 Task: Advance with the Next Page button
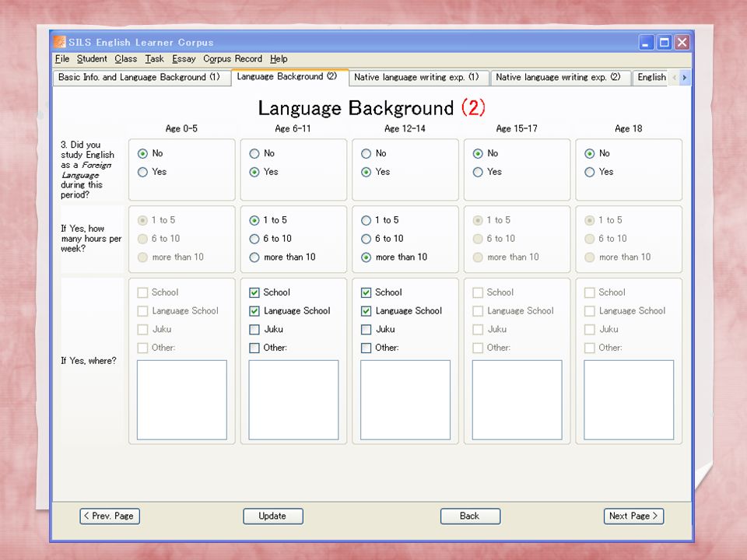633,516
